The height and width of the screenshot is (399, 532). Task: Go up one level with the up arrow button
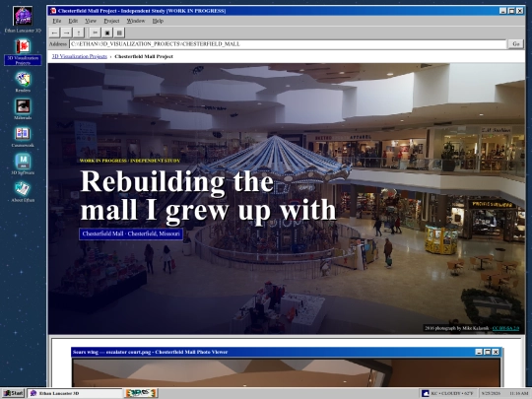(x=79, y=33)
